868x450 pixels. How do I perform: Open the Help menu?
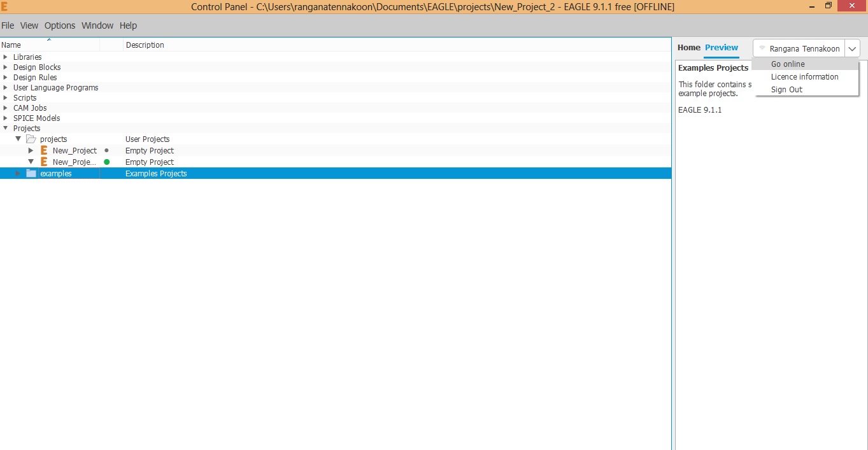128,25
